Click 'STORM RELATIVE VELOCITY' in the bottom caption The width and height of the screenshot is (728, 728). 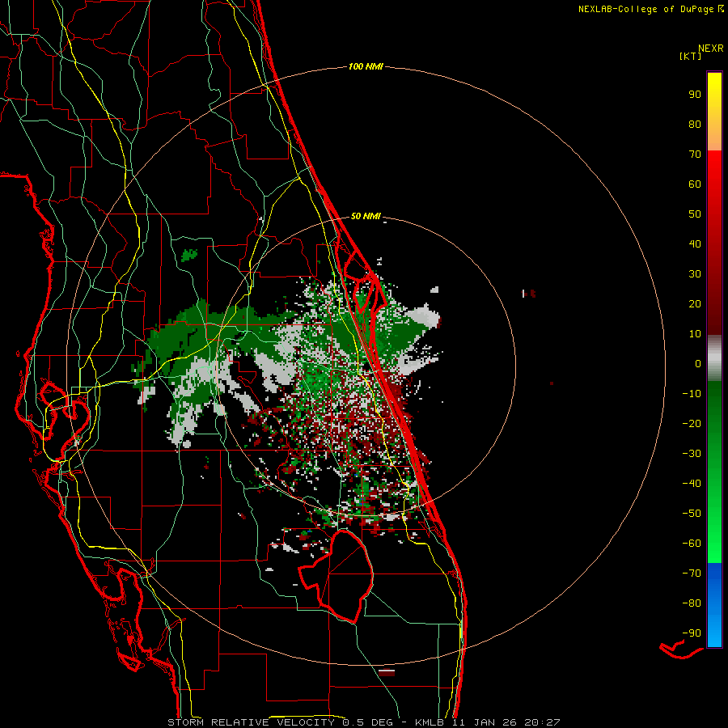coord(251,722)
